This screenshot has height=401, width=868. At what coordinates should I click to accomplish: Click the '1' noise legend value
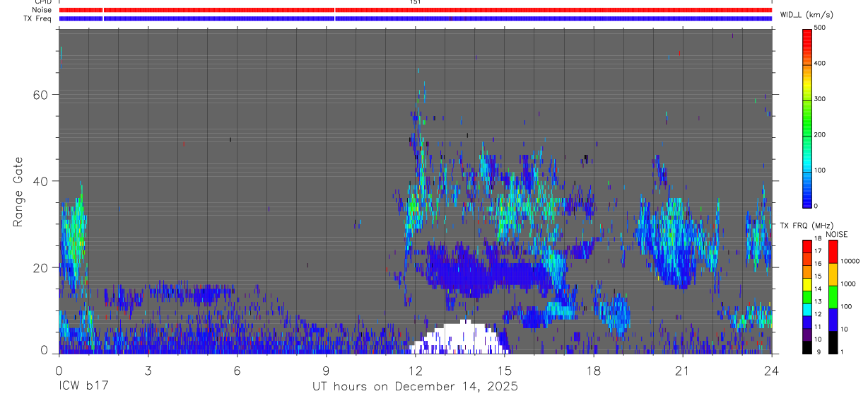pos(842,351)
